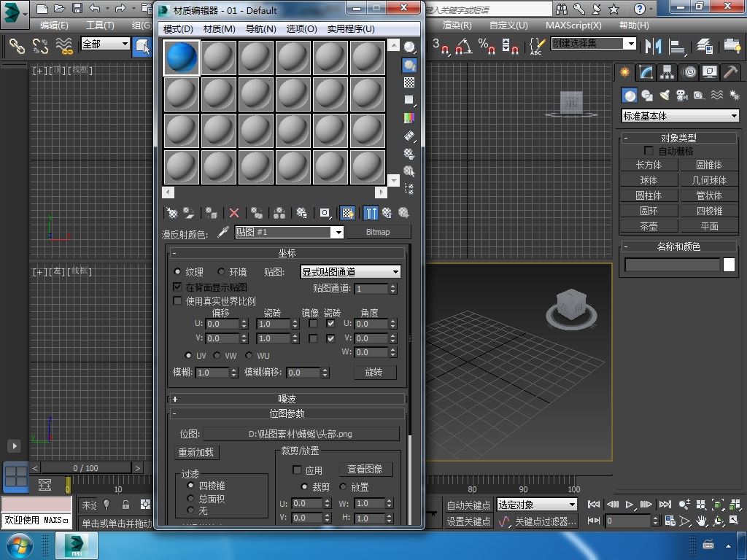747x560 pixels.
Task: Click the 旋转 button
Action: click(374, 372)
